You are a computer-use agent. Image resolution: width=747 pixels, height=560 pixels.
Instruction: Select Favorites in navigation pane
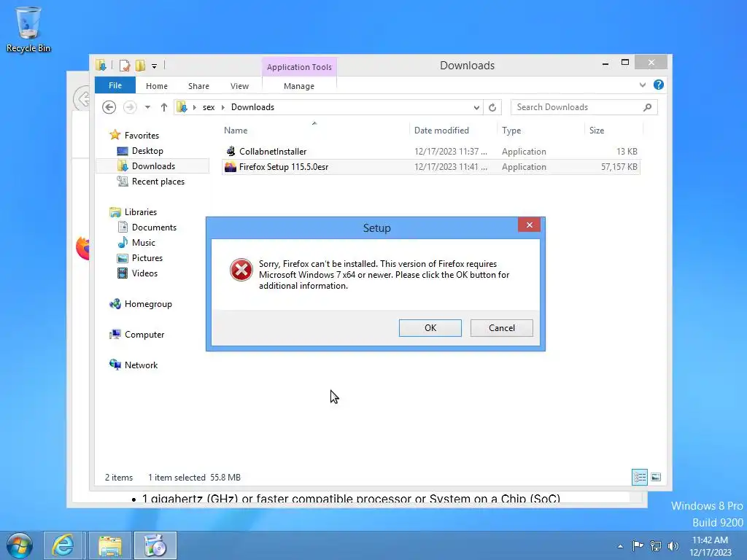142,135
